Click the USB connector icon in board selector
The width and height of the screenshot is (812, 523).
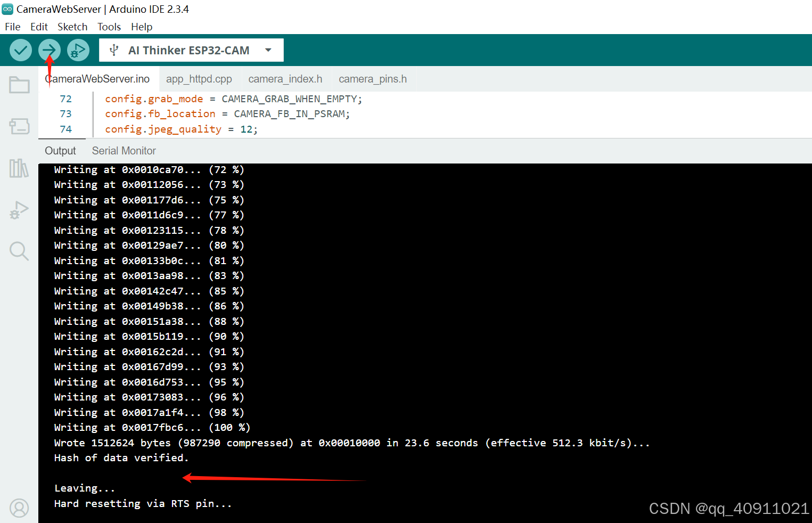[x=113, y=50]
